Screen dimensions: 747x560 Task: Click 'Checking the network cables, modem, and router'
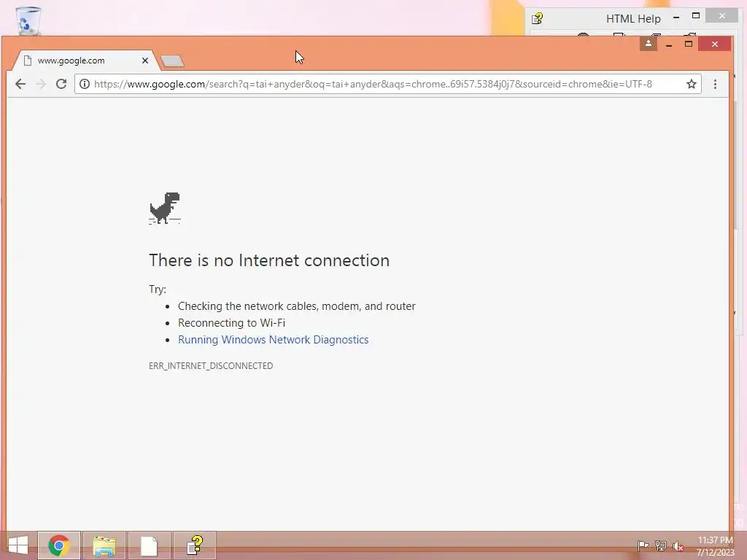pyautogui.click(x=296, y=306)
